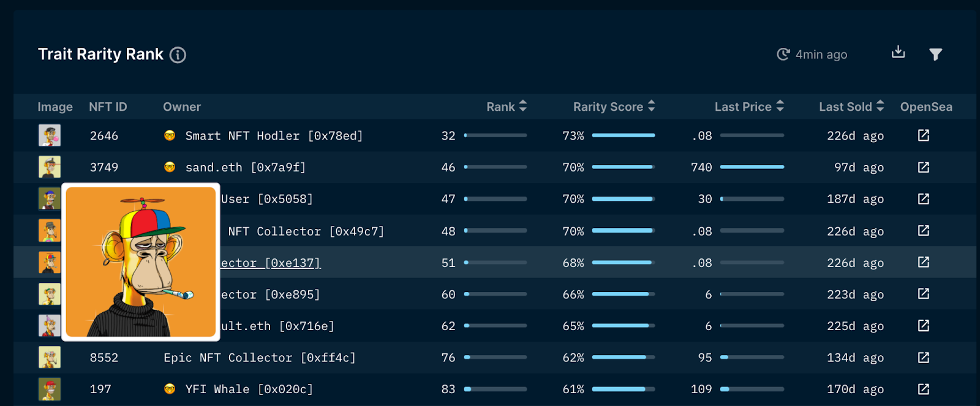Viewport: 980px width, 406px height.
Task: Open owner link ending [0x5058]
Action: point(266,199)
